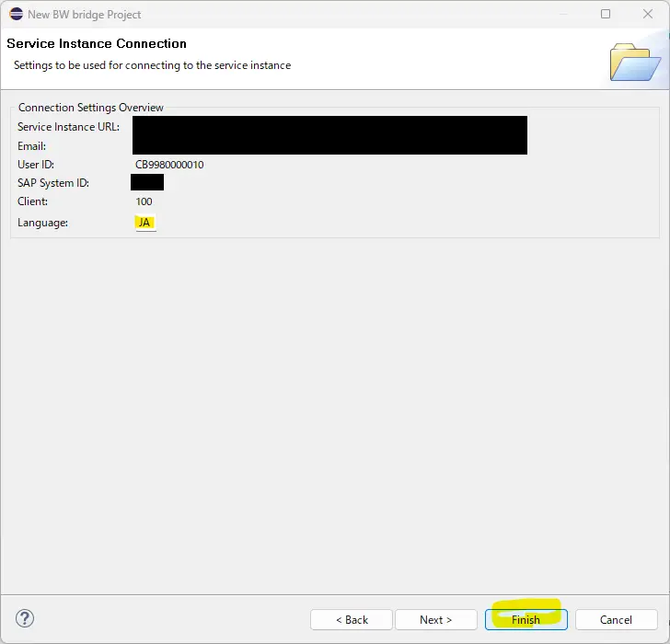Maximize the New BW bridge Project dialog
This screenshot has width=670, height=644.
pyautogui.click(x=606, y=14)
